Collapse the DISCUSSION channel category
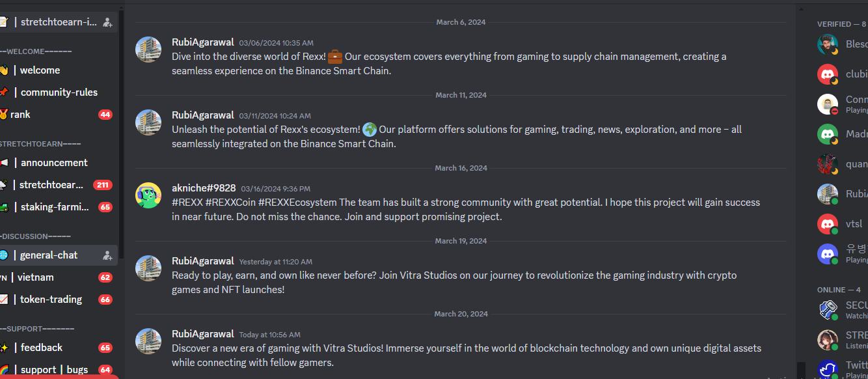Screen dimensions: 868x379 point(36,236)
